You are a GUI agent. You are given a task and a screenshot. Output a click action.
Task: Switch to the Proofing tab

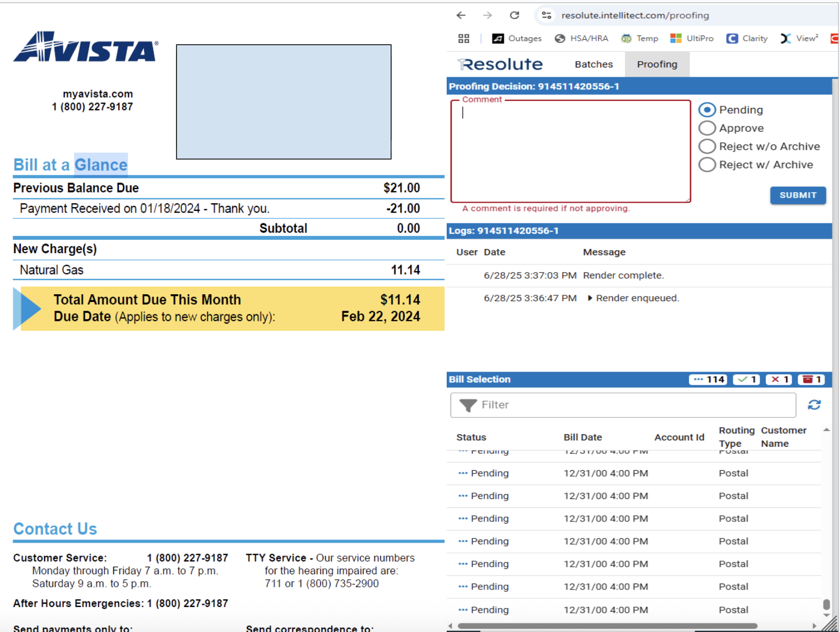pyautogui.click(x=657, y=64)
